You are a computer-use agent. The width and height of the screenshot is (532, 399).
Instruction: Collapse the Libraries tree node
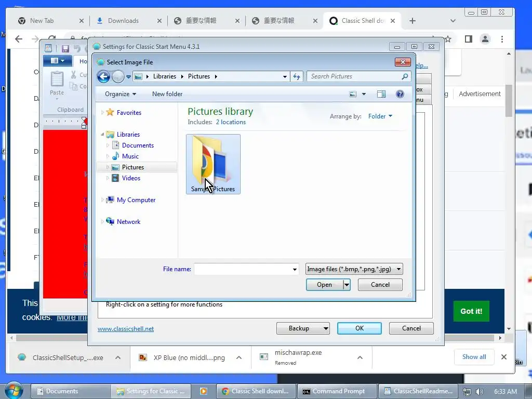102,135
